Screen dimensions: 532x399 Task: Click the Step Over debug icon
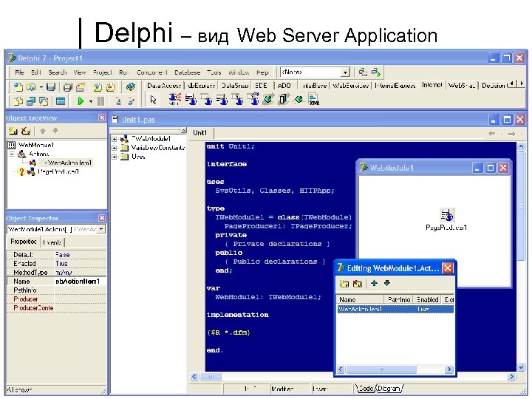[x=132, y=100]
